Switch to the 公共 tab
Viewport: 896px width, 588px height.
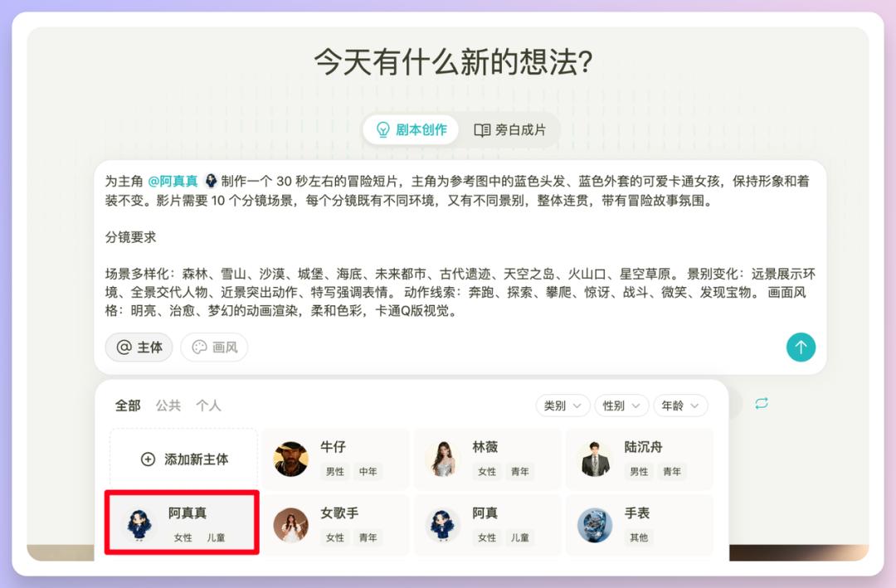pyautogui.click(x=168, y=406)
